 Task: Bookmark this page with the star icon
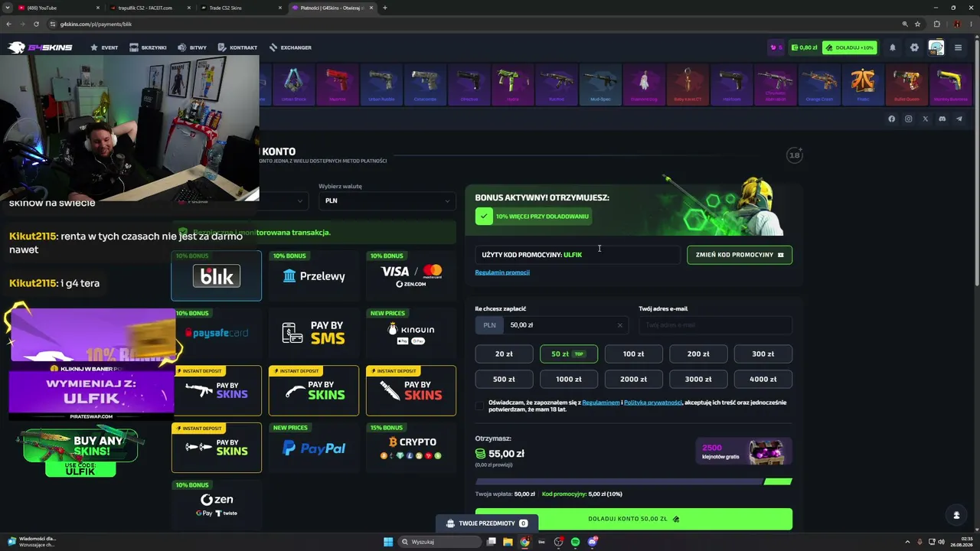(x=917, y=24)
